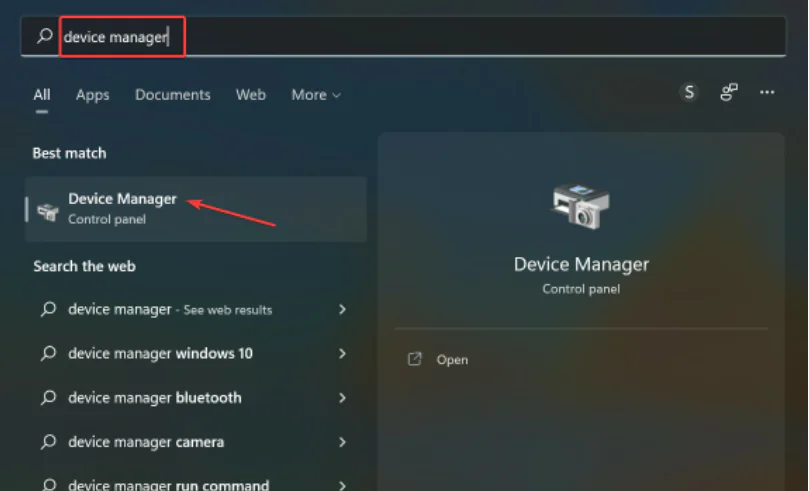Open Device Manager best match result
The height and width of the screenshot is (491, 809).
pos(196,209)
